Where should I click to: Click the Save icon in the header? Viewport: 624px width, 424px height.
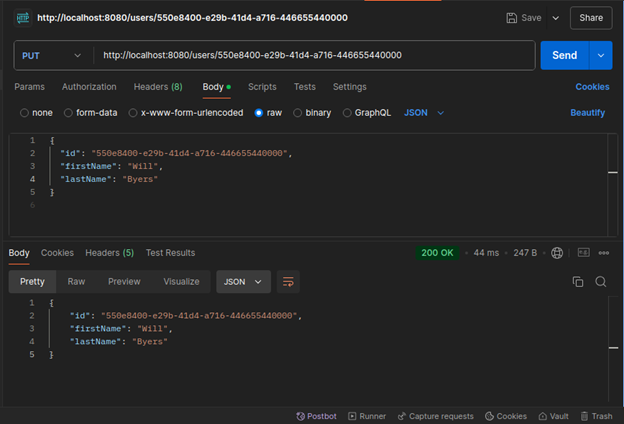(x=513, y=18)
